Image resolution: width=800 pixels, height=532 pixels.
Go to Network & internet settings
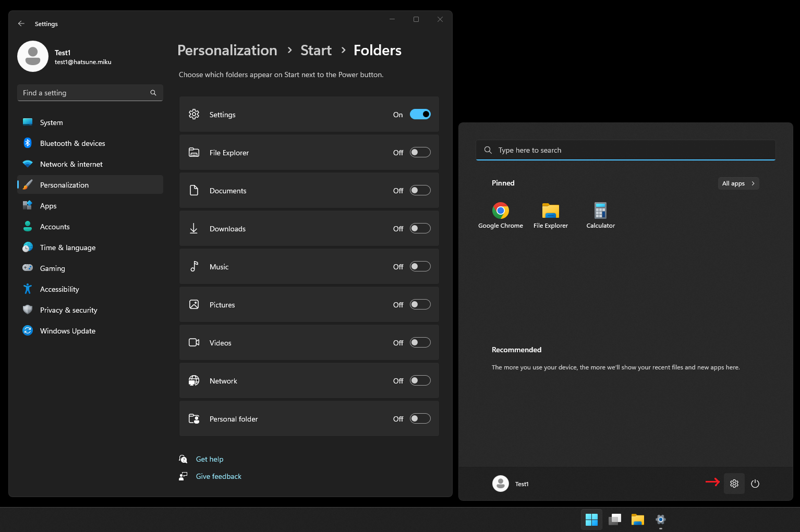point(90,164)
